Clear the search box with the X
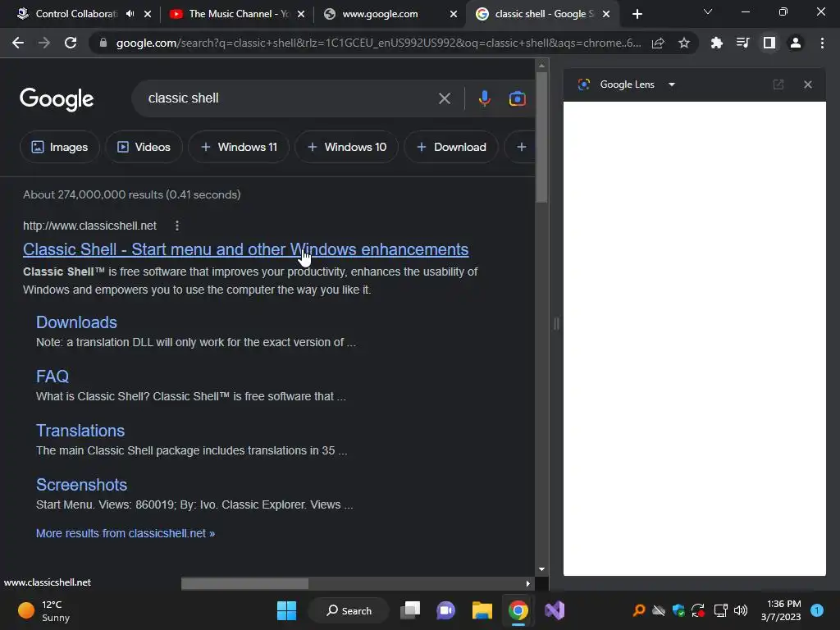The height and width of the screenshot is (630, 840). (x=444, y=98)
